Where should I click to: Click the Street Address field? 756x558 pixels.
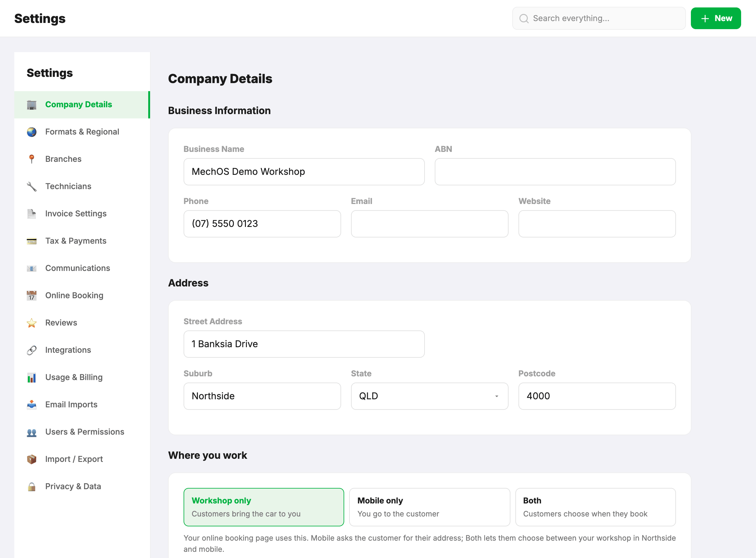click(304, 344)
